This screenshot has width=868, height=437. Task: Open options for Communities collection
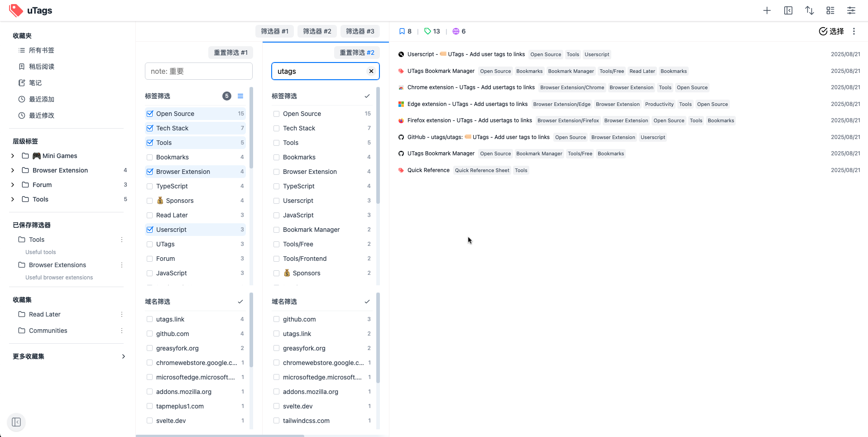(121, 331)
